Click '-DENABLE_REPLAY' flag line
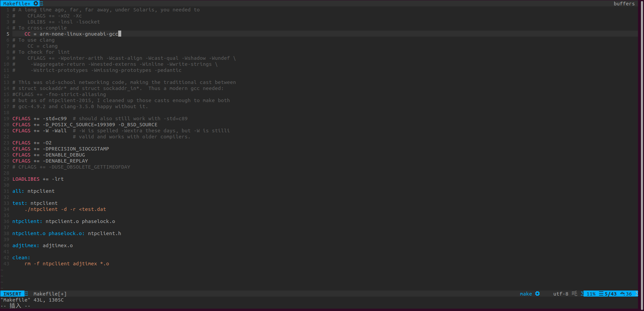This screenshot has width=644, height=311. click(x=50, y=161)
